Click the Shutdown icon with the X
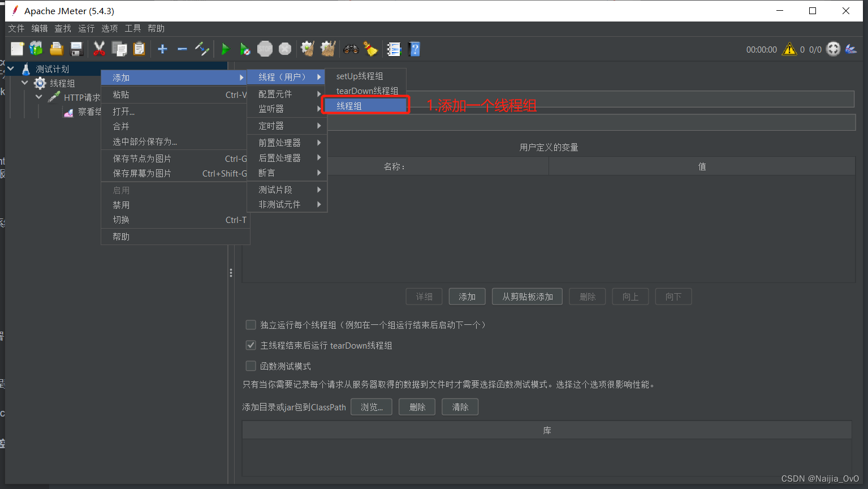 285,49
